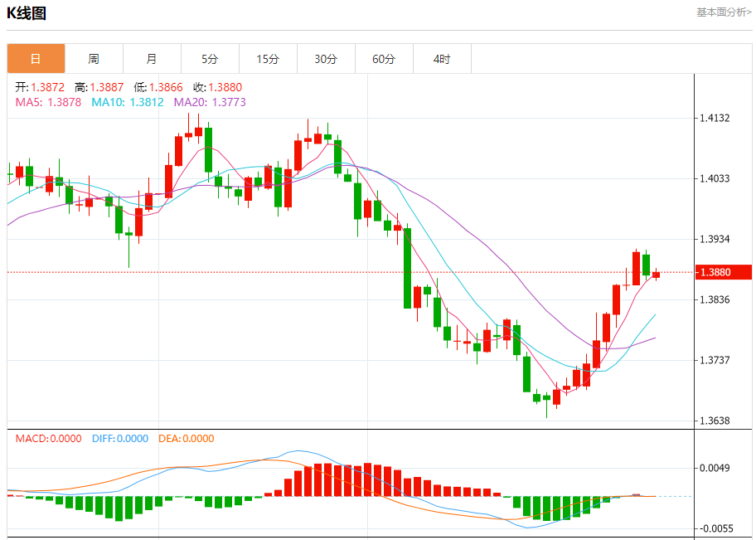Click the last red candlestick on chart
Viewport: 756px width, 540px height.
coord(656,275)
